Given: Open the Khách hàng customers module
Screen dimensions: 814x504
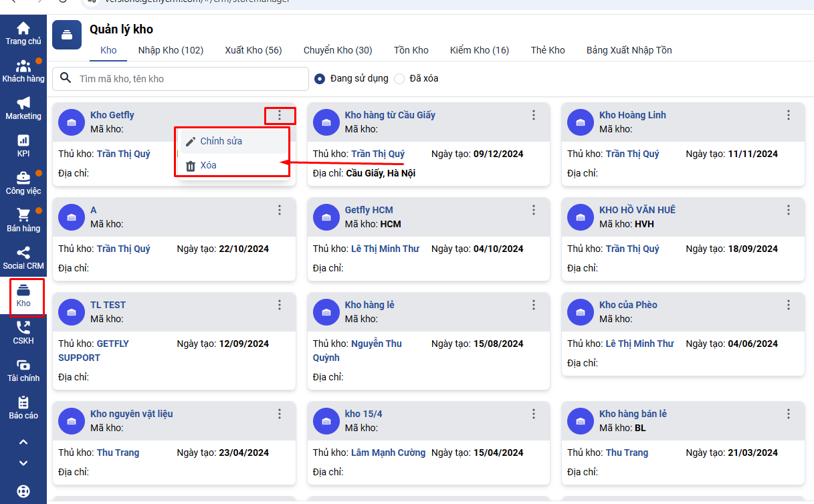Looking at the screenshot, I should tap(23, 71).
